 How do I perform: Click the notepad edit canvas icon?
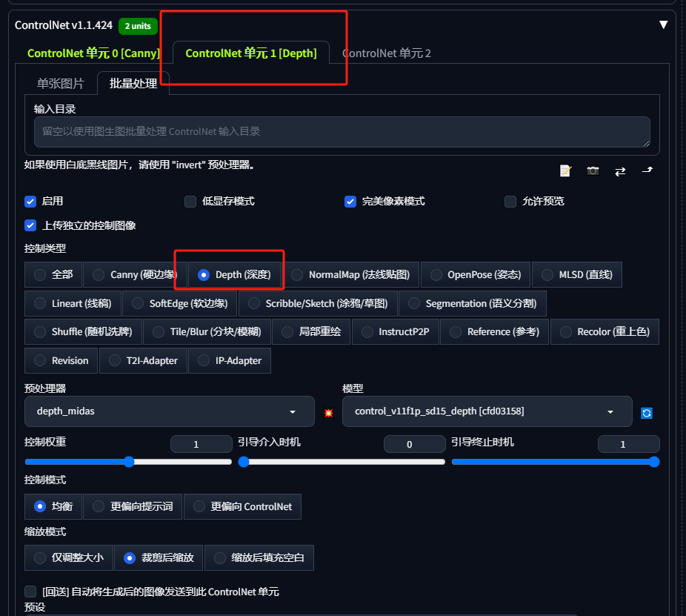tap(565, 170)
